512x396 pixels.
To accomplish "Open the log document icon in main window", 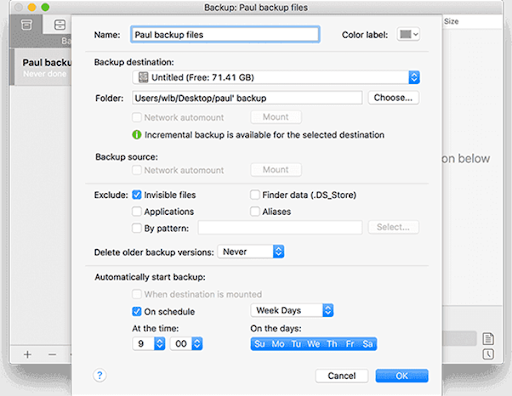I will 488,339.
